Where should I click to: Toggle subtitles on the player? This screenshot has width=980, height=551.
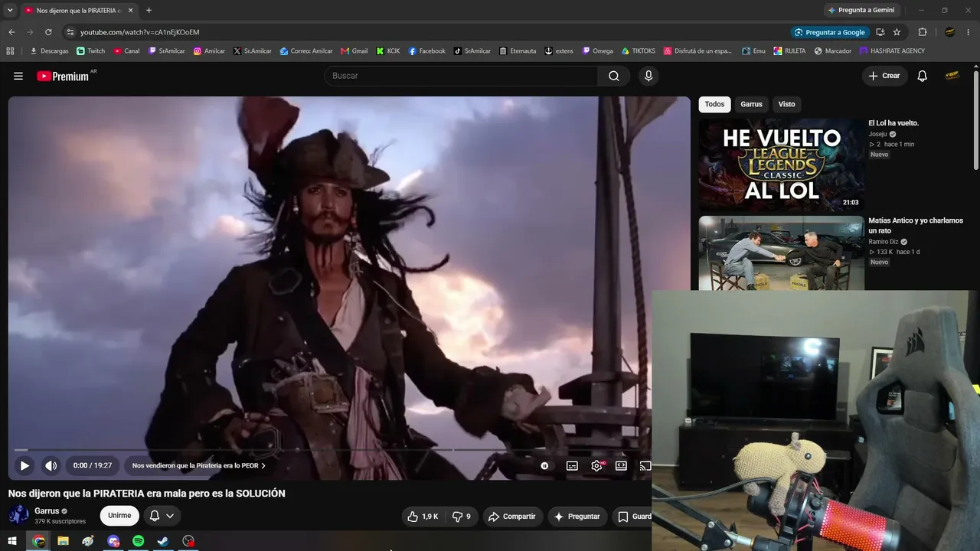572,465
